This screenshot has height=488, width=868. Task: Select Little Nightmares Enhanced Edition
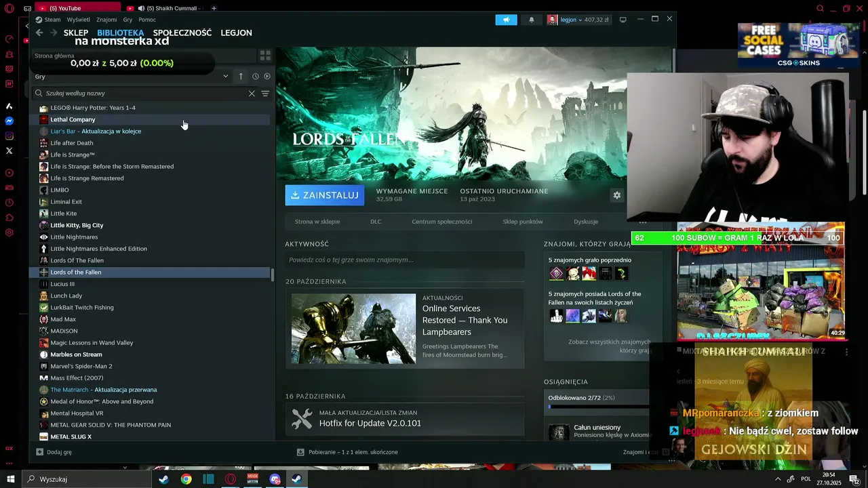149,249
